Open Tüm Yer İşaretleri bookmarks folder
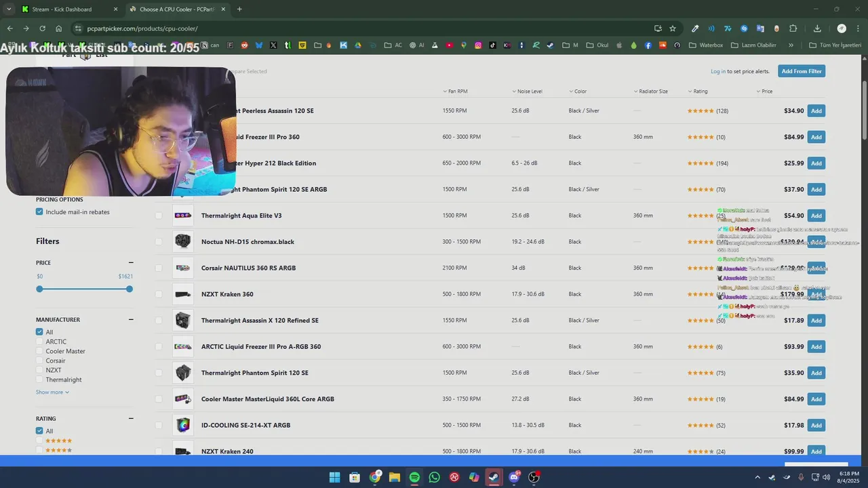This screenshot has width=868, height=488. [x=835, y=45]
